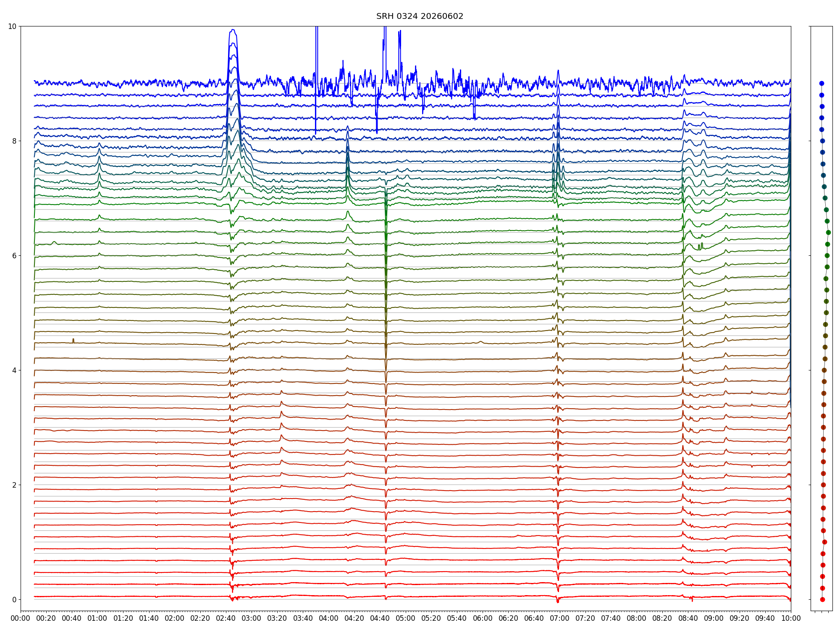Image resolution: width=840 pixels, height=630 pixels.
Task: Click the time axis label "04:00"
Action: [x=329, y=619]
